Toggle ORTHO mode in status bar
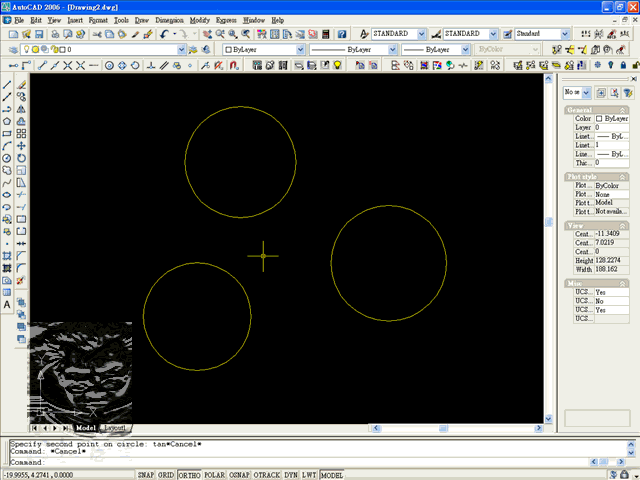Viewport: 640px width, 480px height. click(x=189, y=475)
